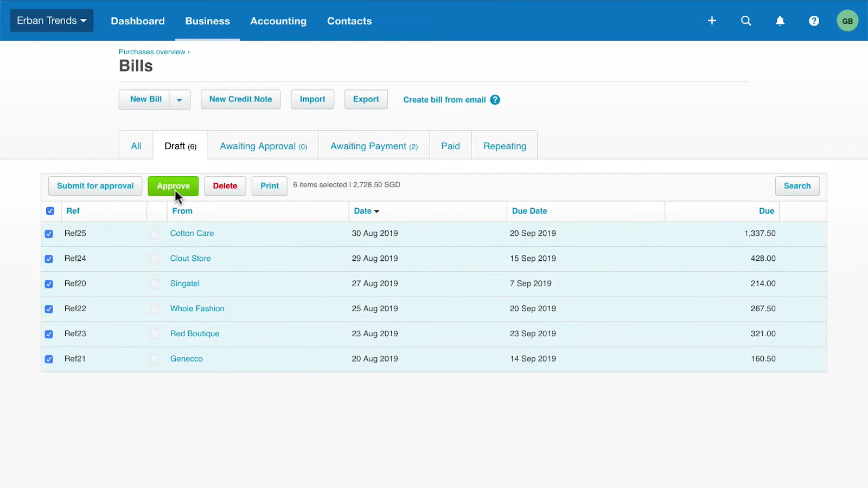Image resolution: width=868 pixels, height=488 pixels.
Task: Open the search magnifier icon in header
Action: click(746, 21)
